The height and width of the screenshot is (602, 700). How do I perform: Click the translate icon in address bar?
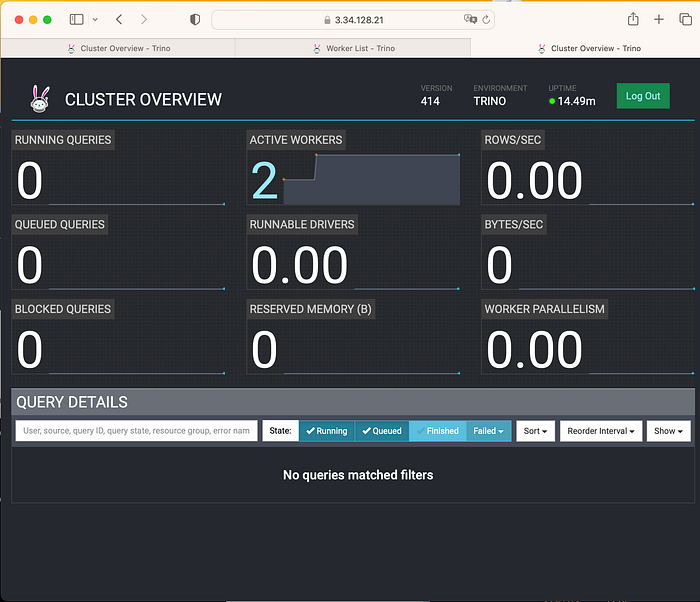[x=470, y=19]
